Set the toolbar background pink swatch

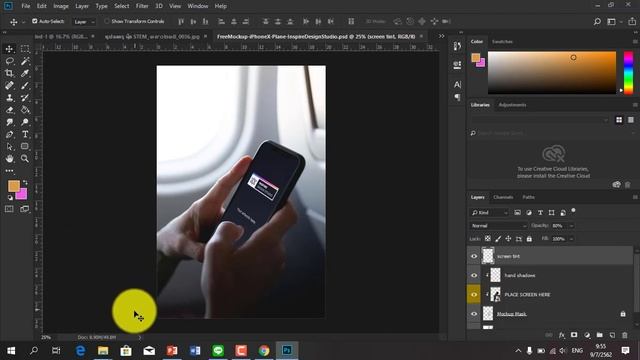(x=23, y=195)
